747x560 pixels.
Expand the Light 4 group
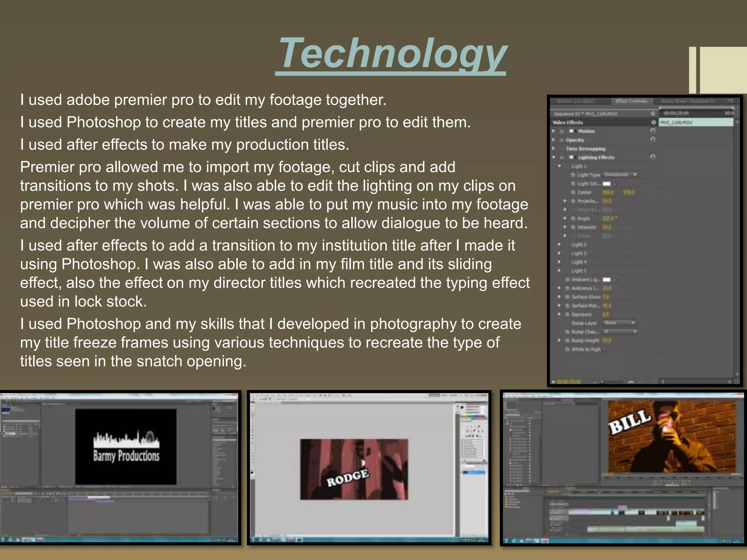(559, 262)
